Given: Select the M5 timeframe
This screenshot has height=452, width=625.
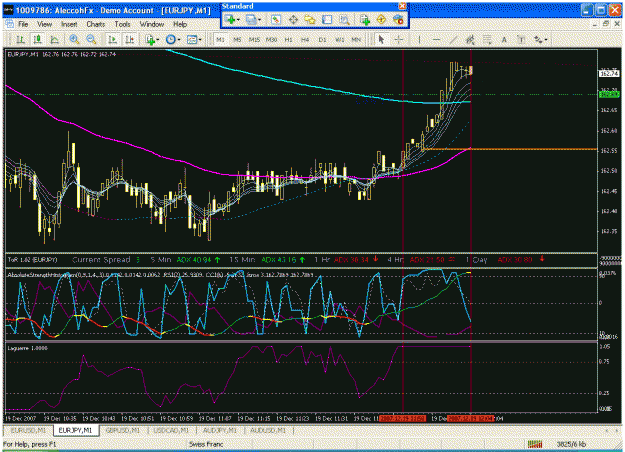Looking at the screenshot, I should 238,39.
